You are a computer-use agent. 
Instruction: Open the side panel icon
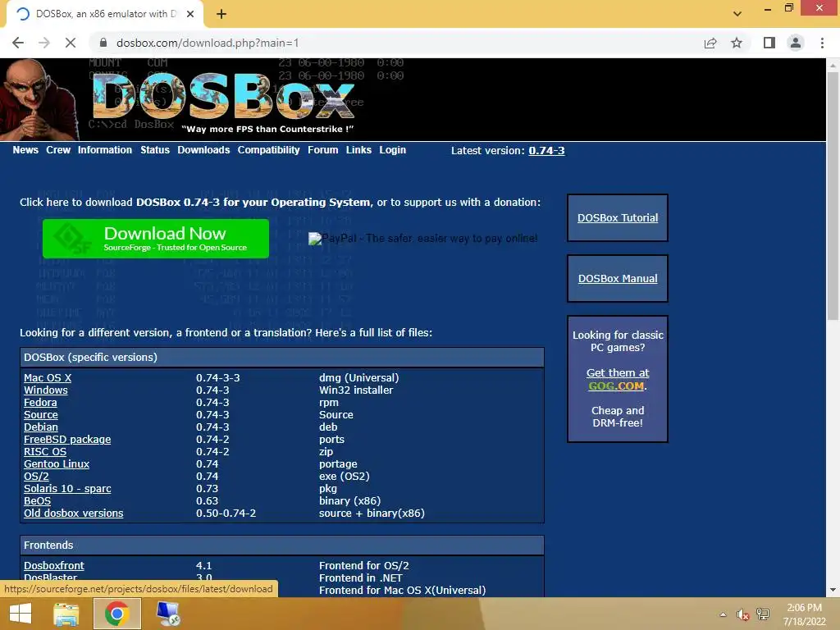769,43
